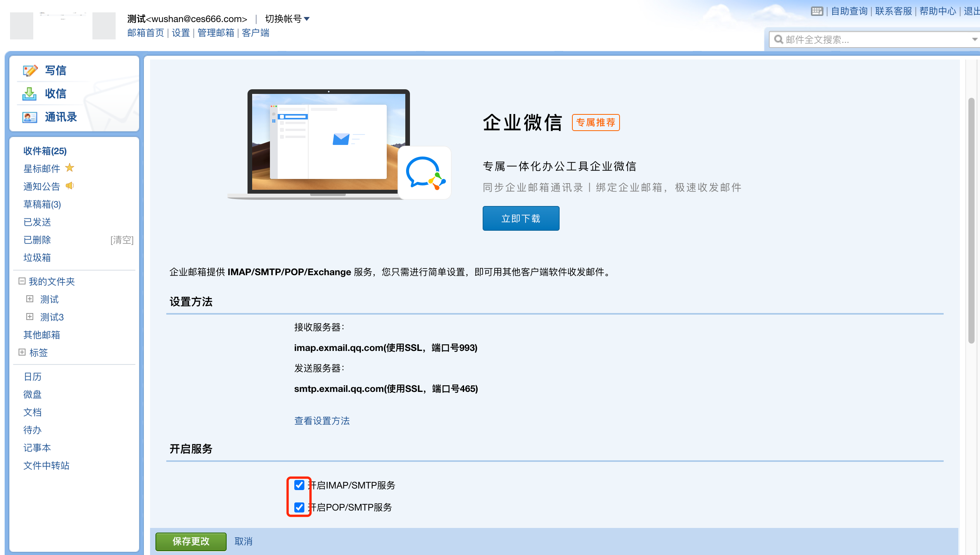The image size is (980, 555).
Task: Click the search magnifier icon
Action: [x=779, y=39]
